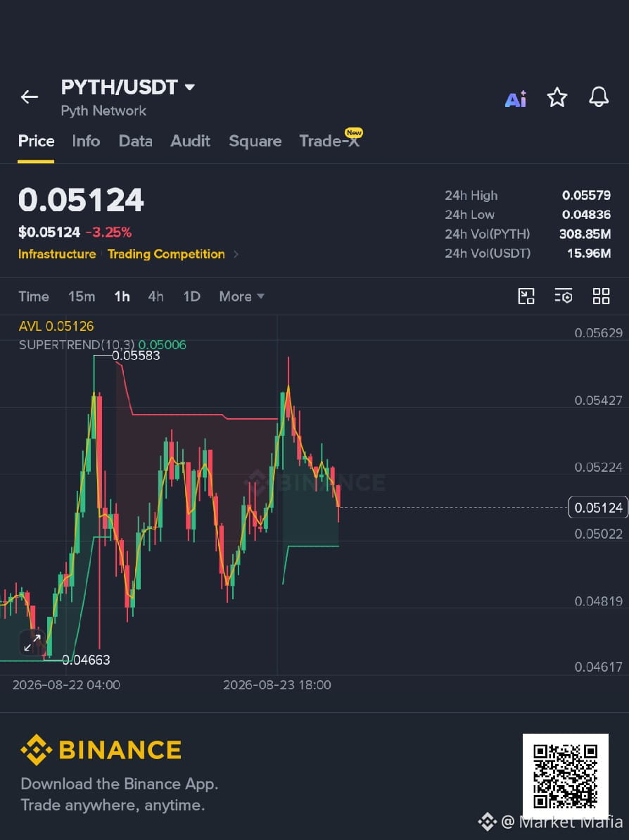Open the Trade-X tab

pos(329,140)
